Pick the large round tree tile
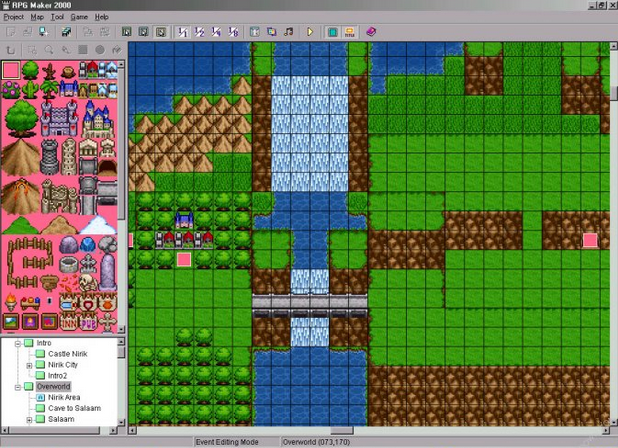The width and height of the screenshot is (618, 448). point(20,117)
